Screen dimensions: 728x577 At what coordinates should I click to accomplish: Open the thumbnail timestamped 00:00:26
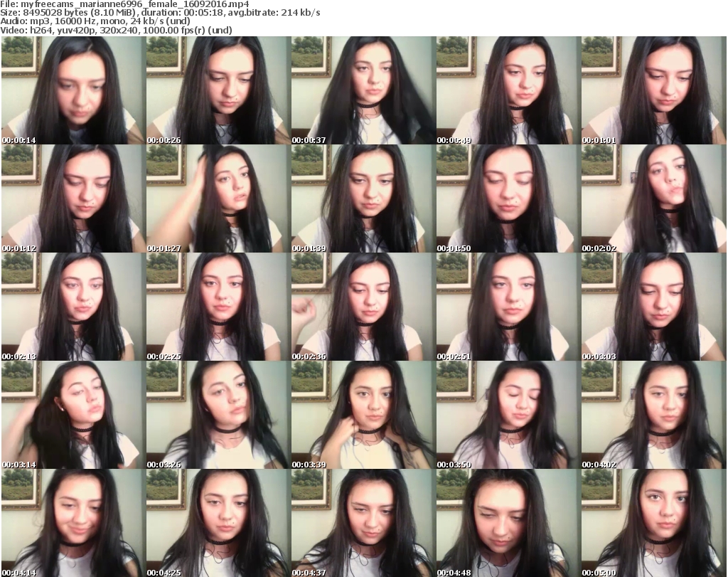point(218,90)
